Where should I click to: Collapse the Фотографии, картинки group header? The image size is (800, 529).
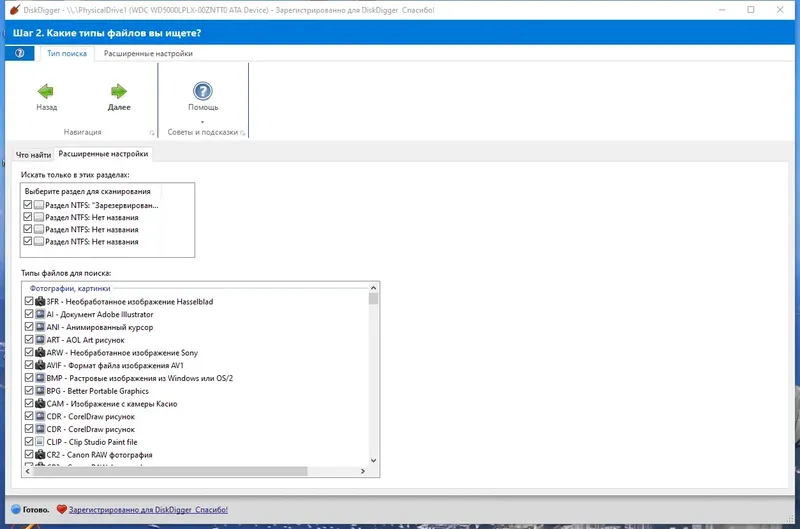point(70,288)
